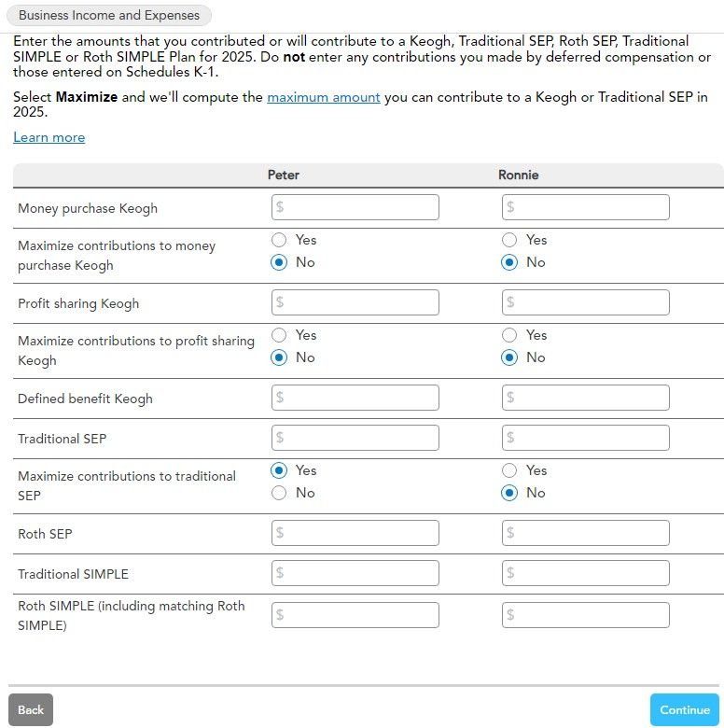724x728 pixels.
Task: Select No for Ronnie's money purchase Keogh maximize
Action: coord(509,262)
